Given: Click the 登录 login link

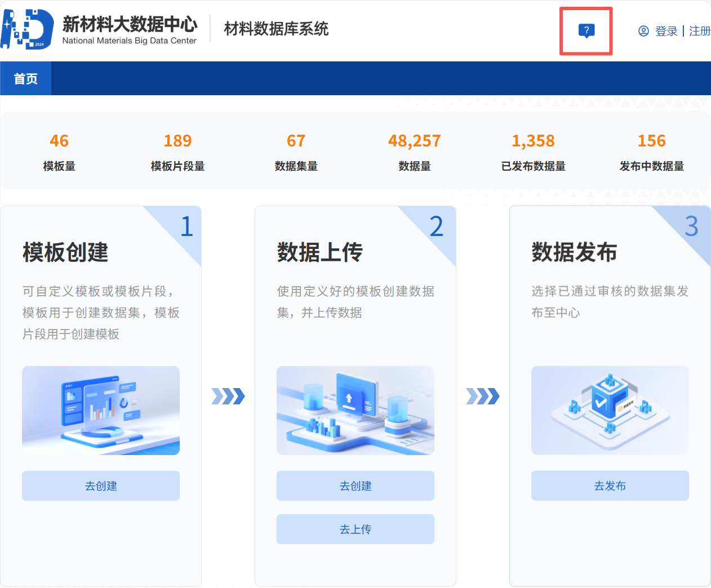Looking at the screenshot, I should point(666,31).
